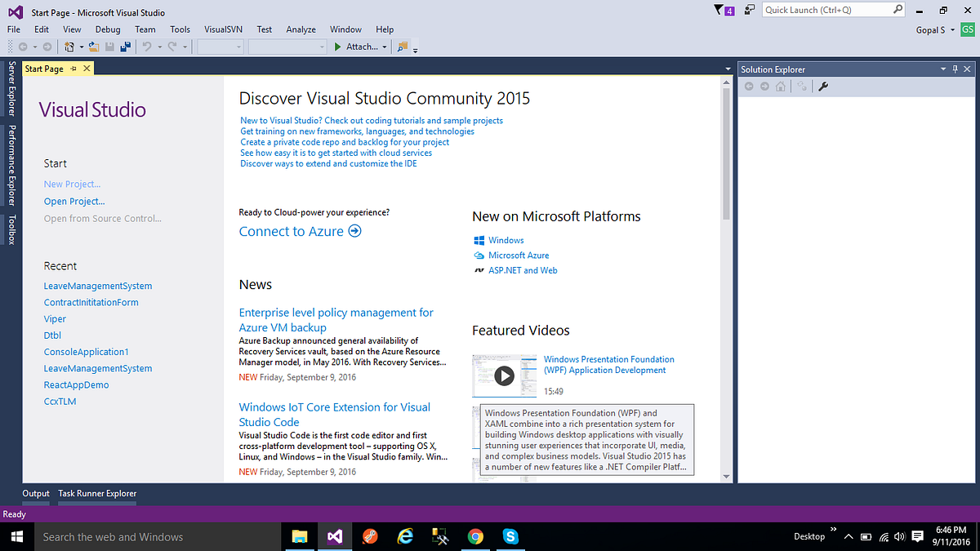This screenshot has width=980, height=551.
Task: Click the Quick Launch search field
Action: 826,11
